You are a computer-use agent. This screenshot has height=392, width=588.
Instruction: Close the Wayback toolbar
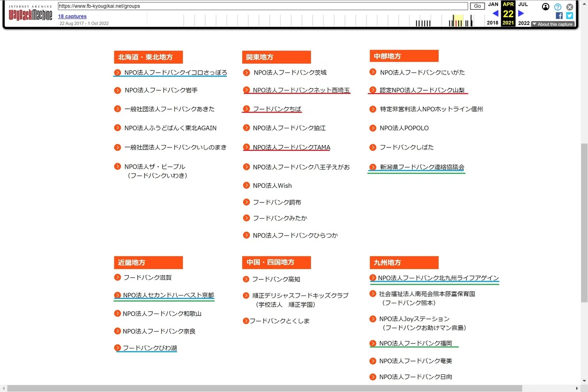[x=569, y=7]
